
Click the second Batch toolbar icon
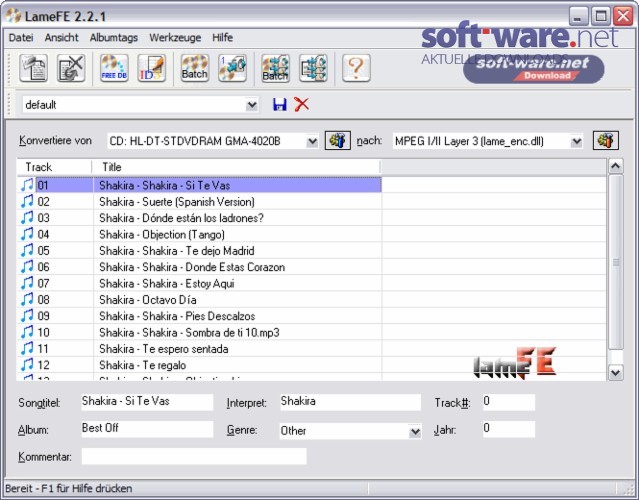coord(275,68)
